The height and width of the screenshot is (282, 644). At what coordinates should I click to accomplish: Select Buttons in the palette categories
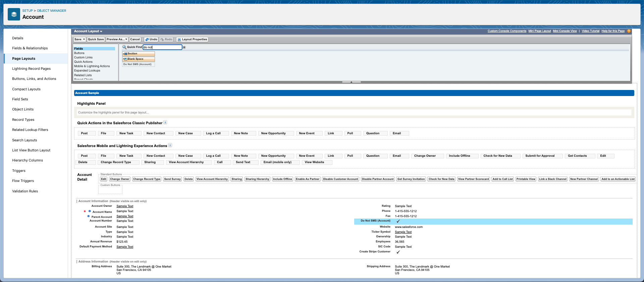tap(79, 53)
